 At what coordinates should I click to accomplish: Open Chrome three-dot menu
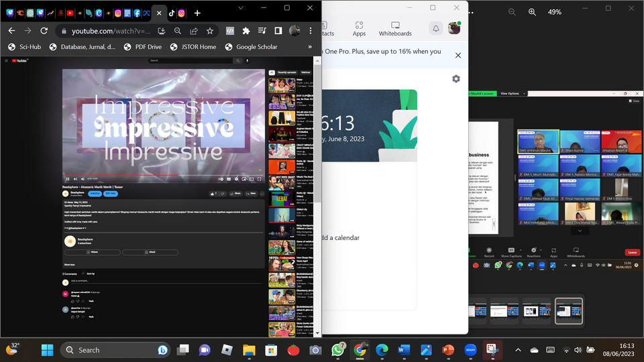click(x=311, y=31)
